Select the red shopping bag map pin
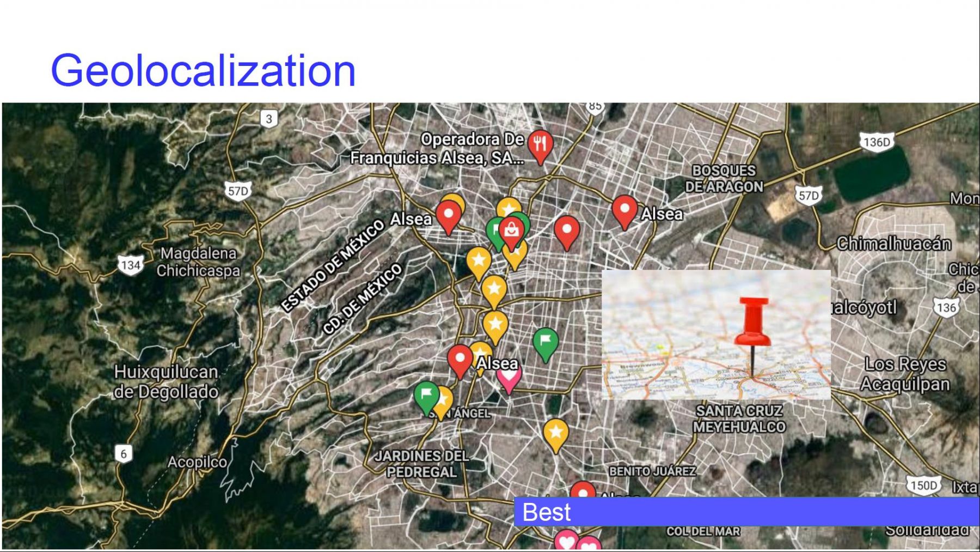 click(x=511, y=230)
